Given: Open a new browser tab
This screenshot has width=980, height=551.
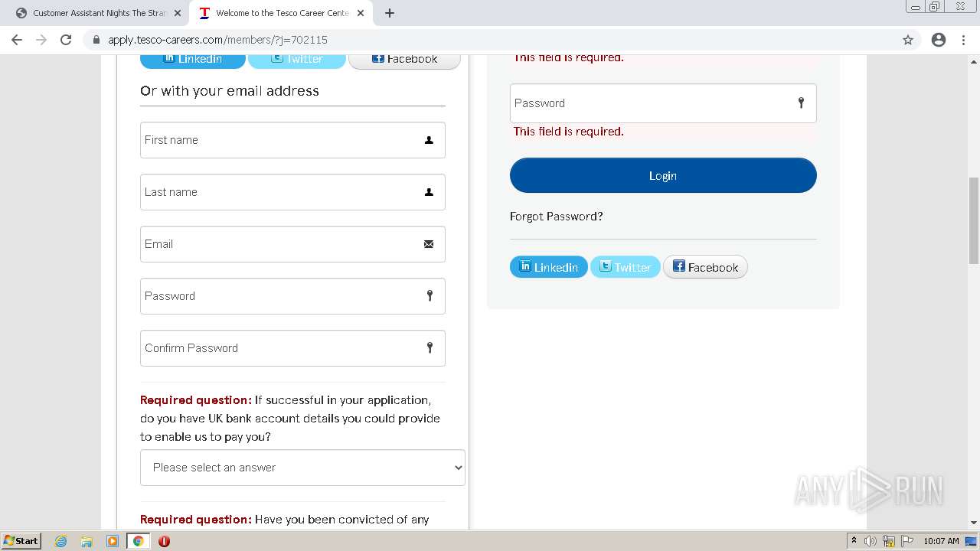Looking at the screenshot, I should pyautogui.click(x=390, y=13).
